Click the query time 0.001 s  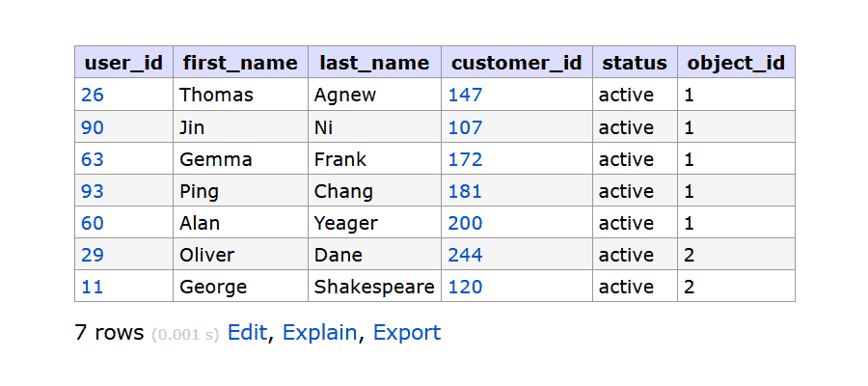click(x=185, y=335)
